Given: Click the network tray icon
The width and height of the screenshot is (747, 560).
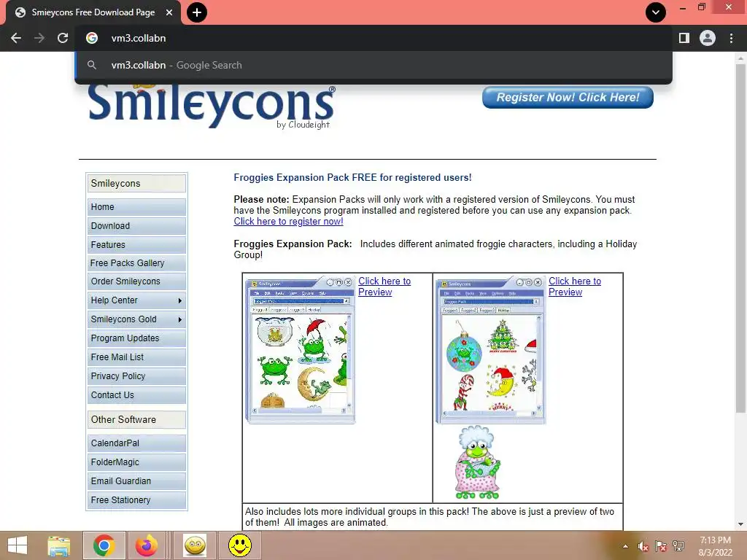Looking at the screenshot, I should point(678,546).
